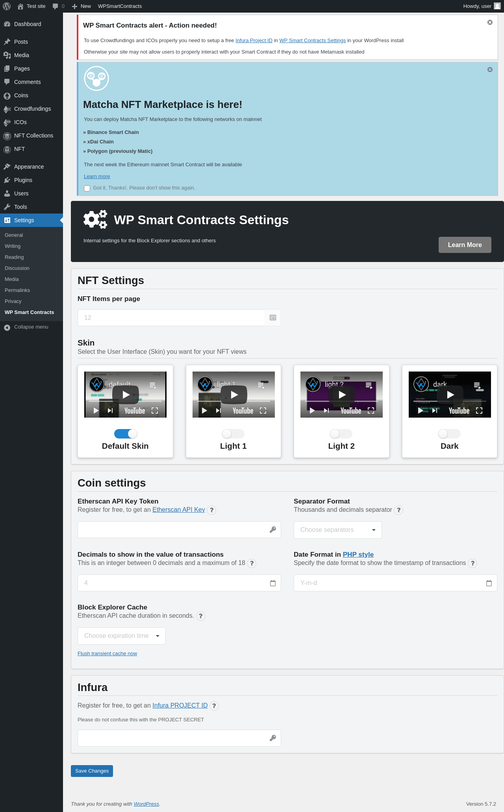Open the Coins menu item
Image resolution: width=504 pixels, height=812 pixels.
(31, 95)
